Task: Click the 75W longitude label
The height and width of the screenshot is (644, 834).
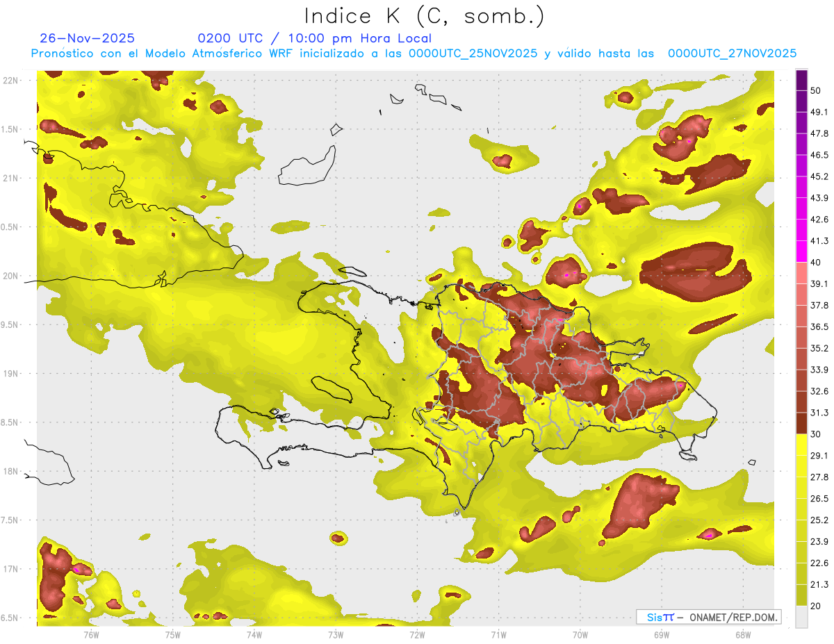Action: tap(172, 634)
